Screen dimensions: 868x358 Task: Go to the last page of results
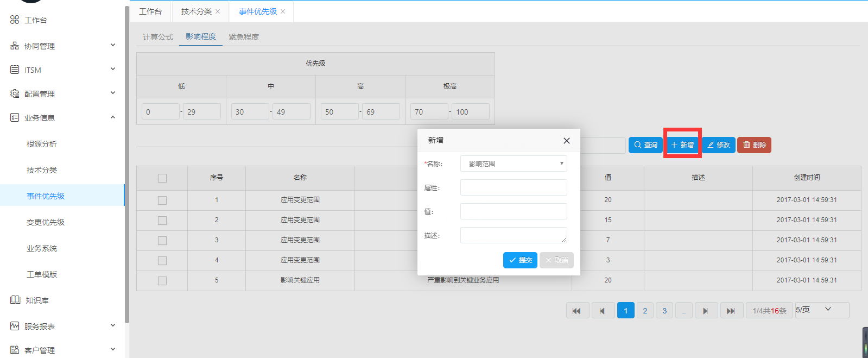click(x=731, y=311)
